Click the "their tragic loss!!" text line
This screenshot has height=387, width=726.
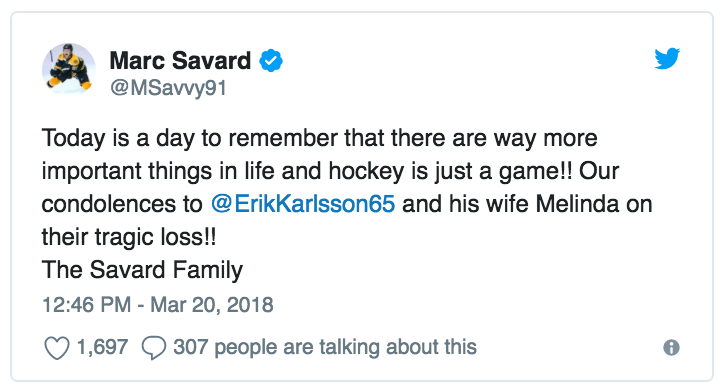[129, 237]
